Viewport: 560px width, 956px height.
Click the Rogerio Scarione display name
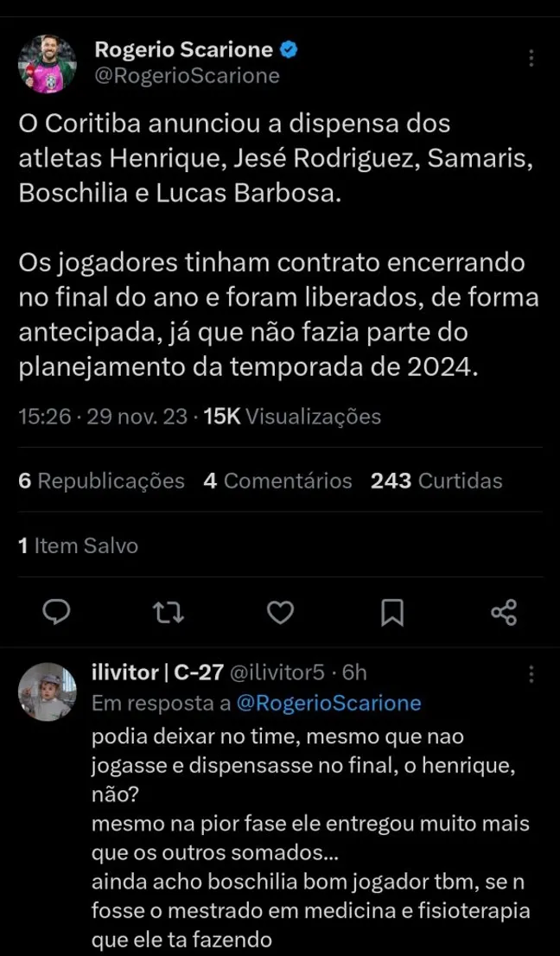pyautogui.click(x=183, y=50)
